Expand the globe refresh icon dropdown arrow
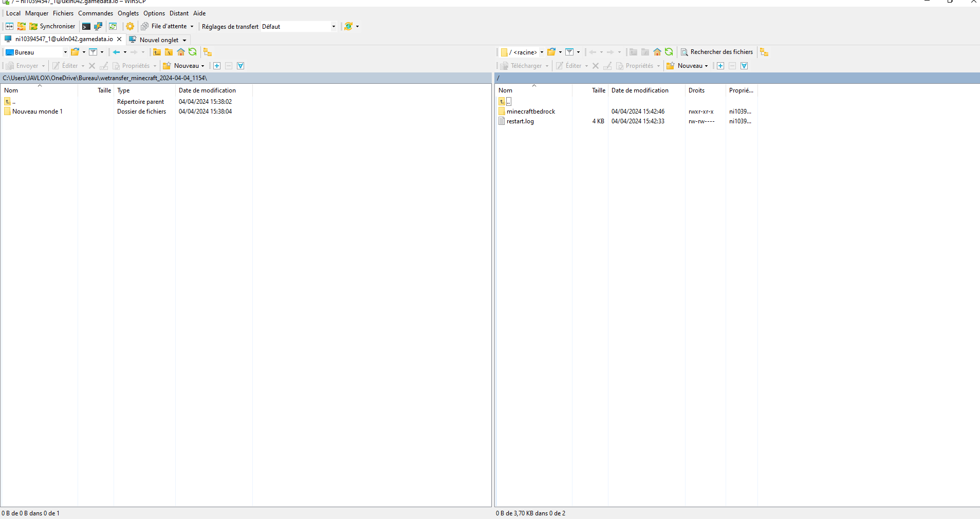Viewport: 980px width, 519px height. pyautogui.click(x=357, y=26)
